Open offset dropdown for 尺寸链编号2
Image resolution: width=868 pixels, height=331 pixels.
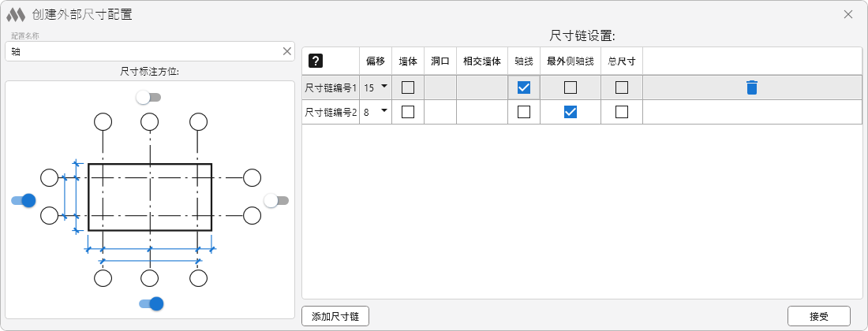(384, 110)
